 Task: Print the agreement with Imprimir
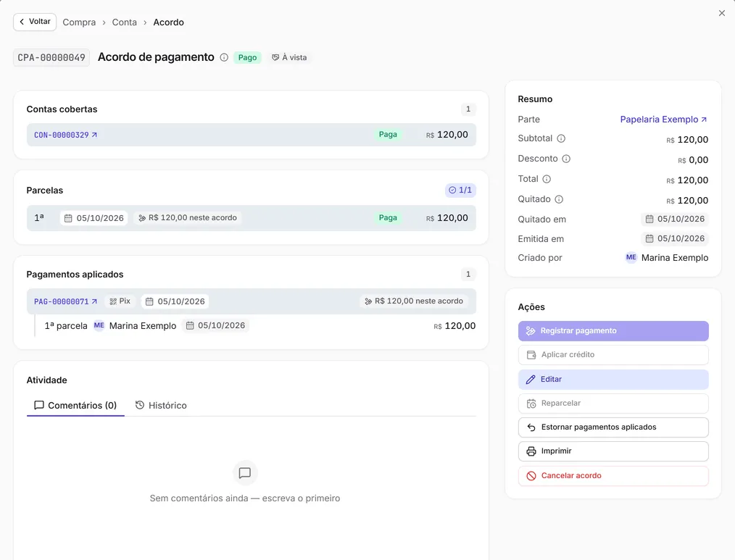[x=613, y=451]
